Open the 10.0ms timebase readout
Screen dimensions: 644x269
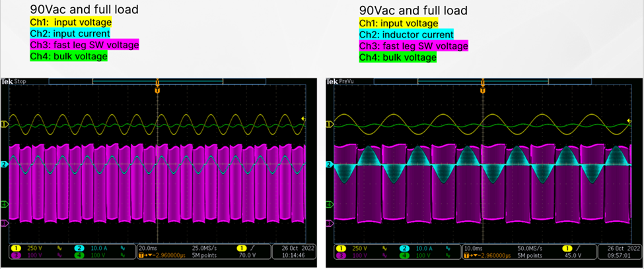click(474, 249)
